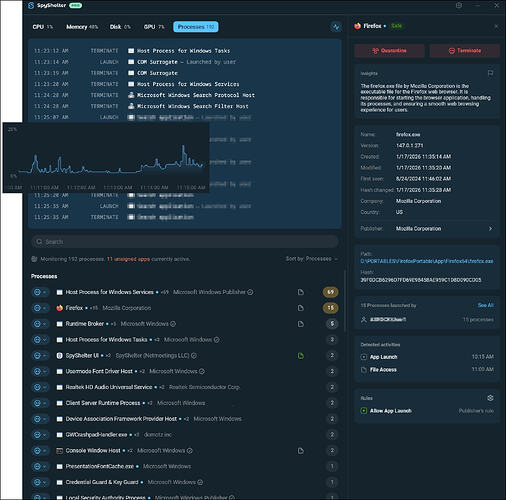506x500 pixels.
Task: Open file icon on the Firefox row
Action: click(300, 308)
